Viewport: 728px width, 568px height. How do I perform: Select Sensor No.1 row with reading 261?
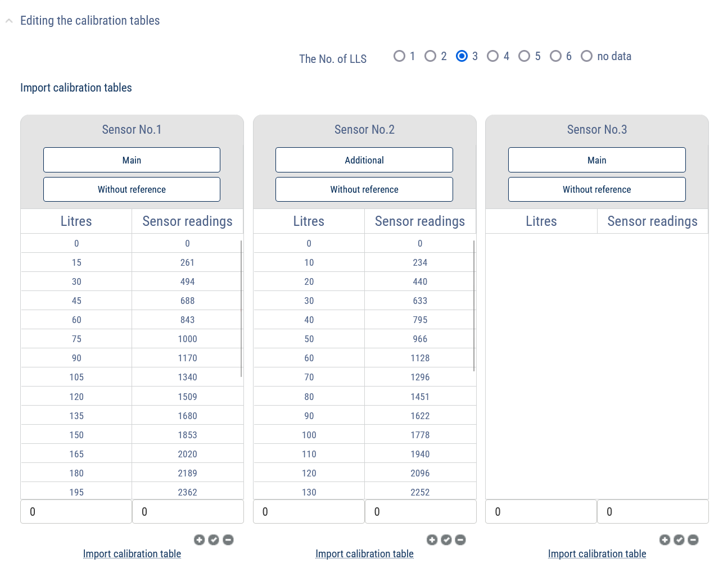coord(132,262)
